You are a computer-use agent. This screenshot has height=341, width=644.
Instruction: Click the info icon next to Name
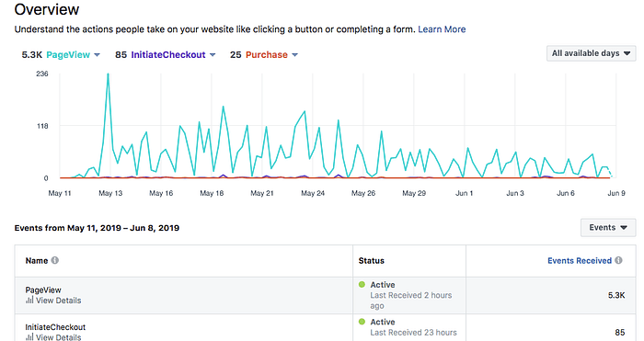[54, 260]
